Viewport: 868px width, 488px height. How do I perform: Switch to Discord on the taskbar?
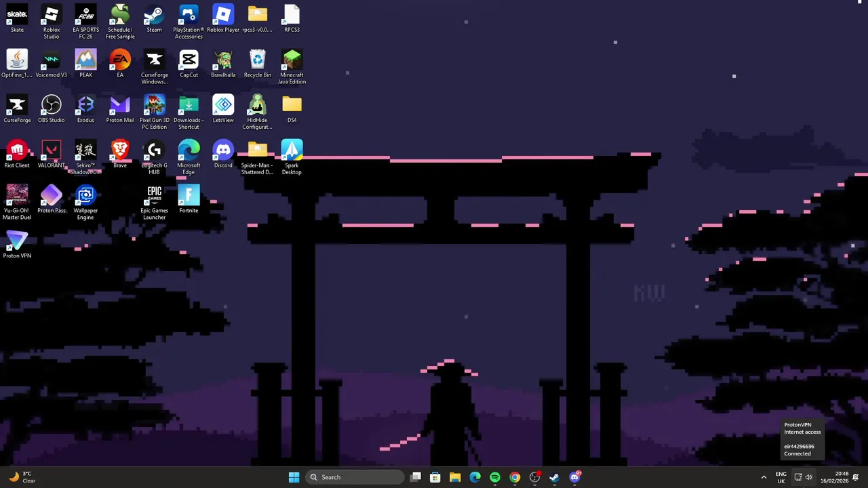point(575,477)
